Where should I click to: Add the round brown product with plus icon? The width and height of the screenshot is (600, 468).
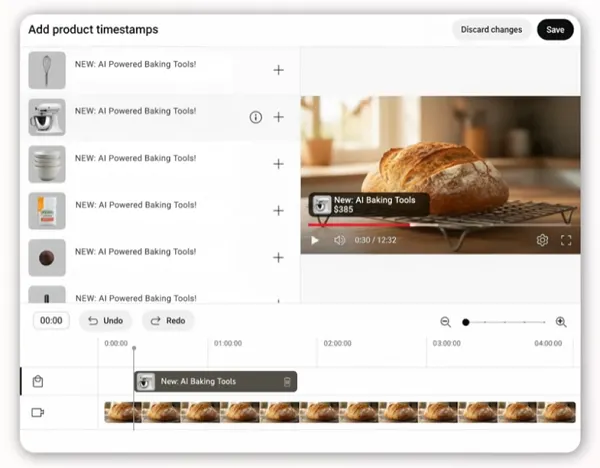tap(278, 257)
